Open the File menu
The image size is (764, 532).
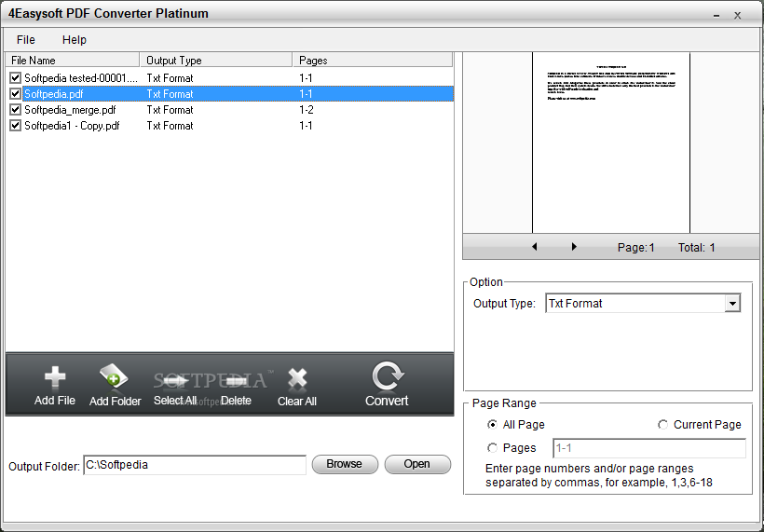(x=26, y=40)
